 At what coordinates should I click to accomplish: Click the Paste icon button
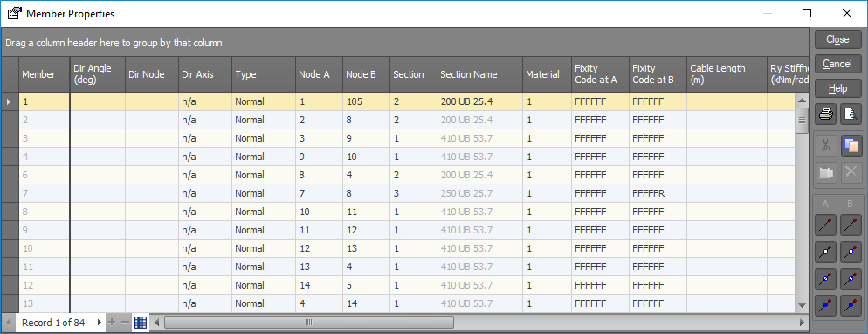coord(826,173)
